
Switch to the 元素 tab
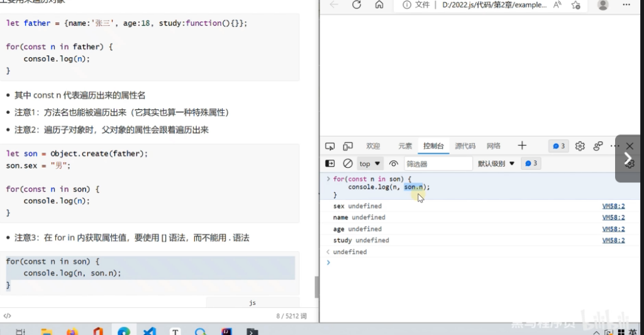(405, 146)
